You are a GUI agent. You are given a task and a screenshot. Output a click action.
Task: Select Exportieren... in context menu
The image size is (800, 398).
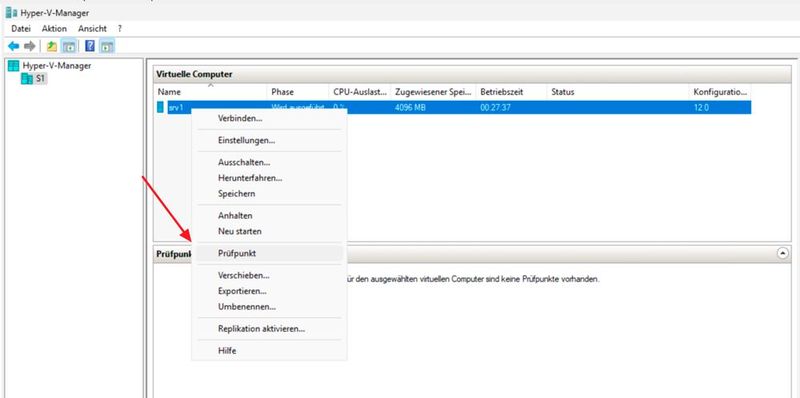coord(269,291)
